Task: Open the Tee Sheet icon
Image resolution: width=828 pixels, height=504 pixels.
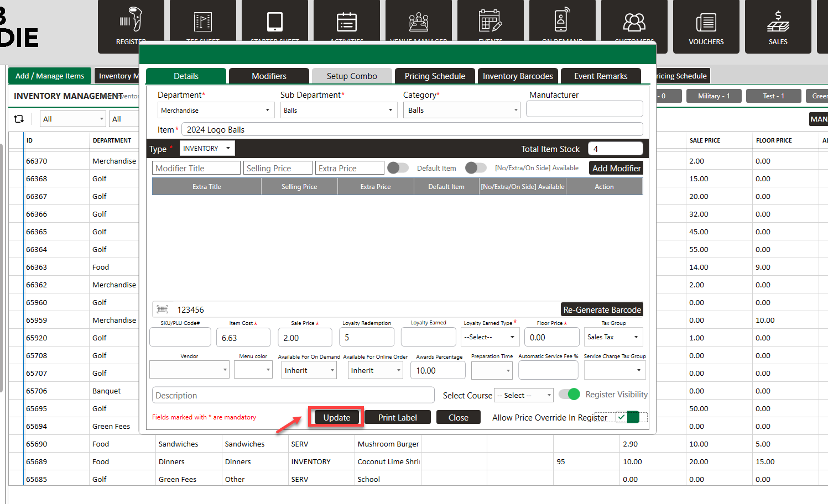Action: 203,22
